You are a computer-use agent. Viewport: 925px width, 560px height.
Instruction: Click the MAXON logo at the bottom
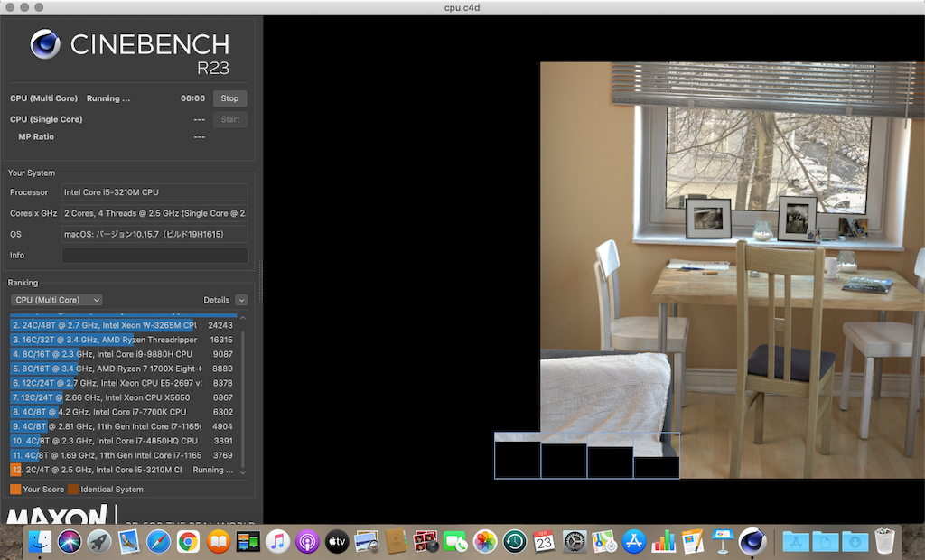coord(57,514)
